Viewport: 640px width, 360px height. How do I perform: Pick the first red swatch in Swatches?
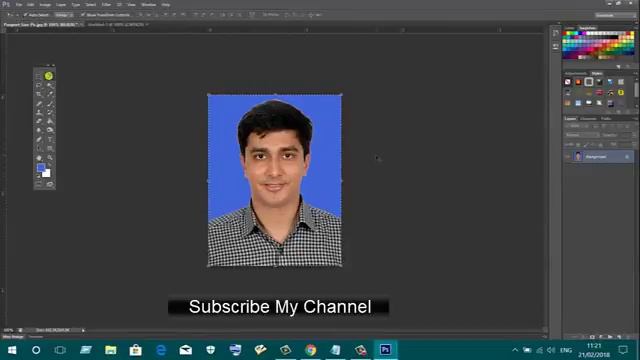point(565,34)
